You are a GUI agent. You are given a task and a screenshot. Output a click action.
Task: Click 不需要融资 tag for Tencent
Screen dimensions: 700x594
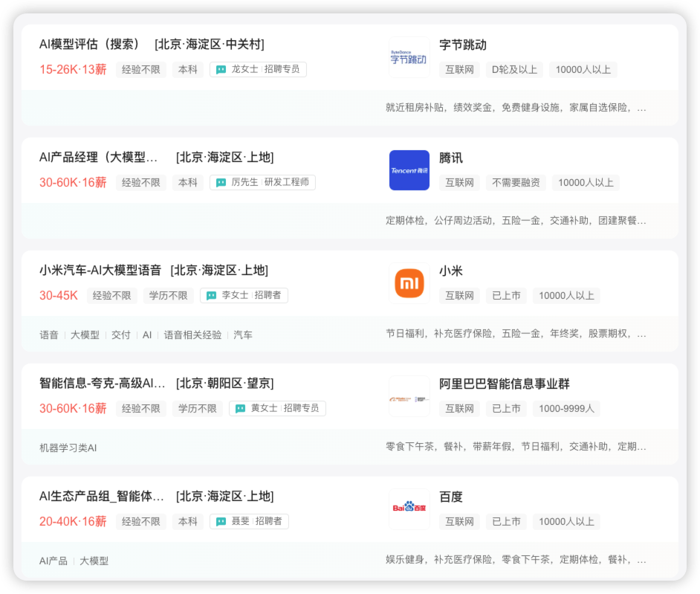tap(516, 183)
